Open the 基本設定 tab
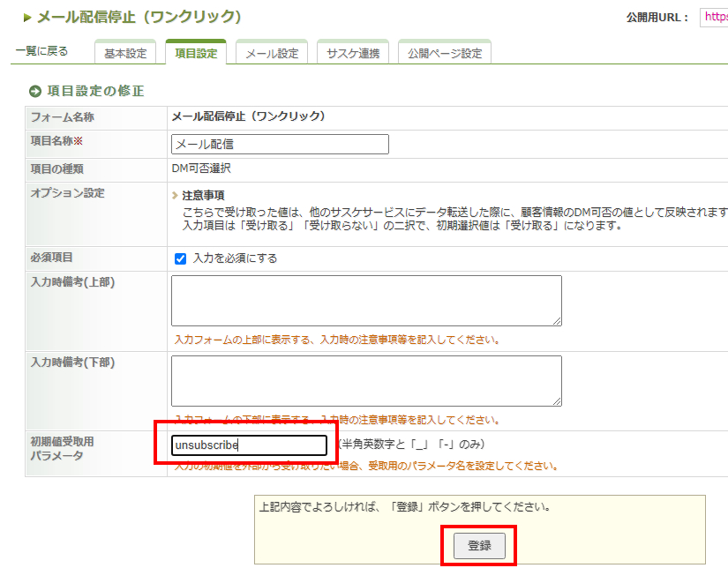Screen dimensions: 728x583 (x=125, y=53)
